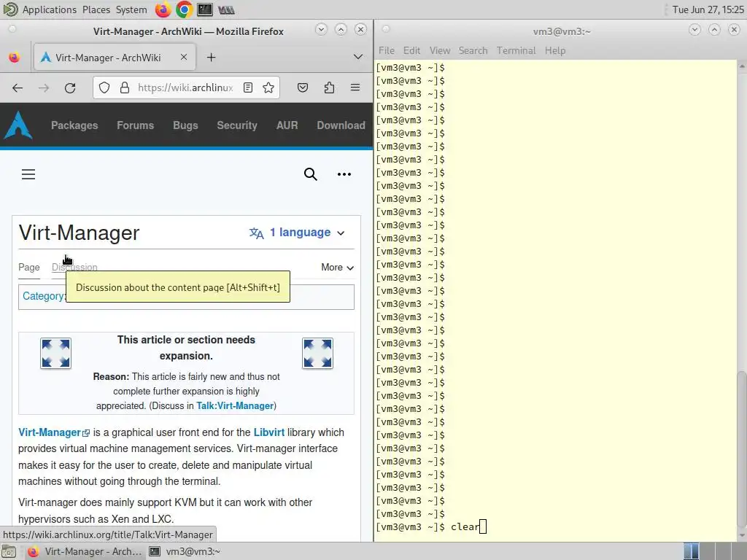Launch Chrome from the top panel
Image resolution: width=747 pixels, height=560 pixels.
coord(184,9)
